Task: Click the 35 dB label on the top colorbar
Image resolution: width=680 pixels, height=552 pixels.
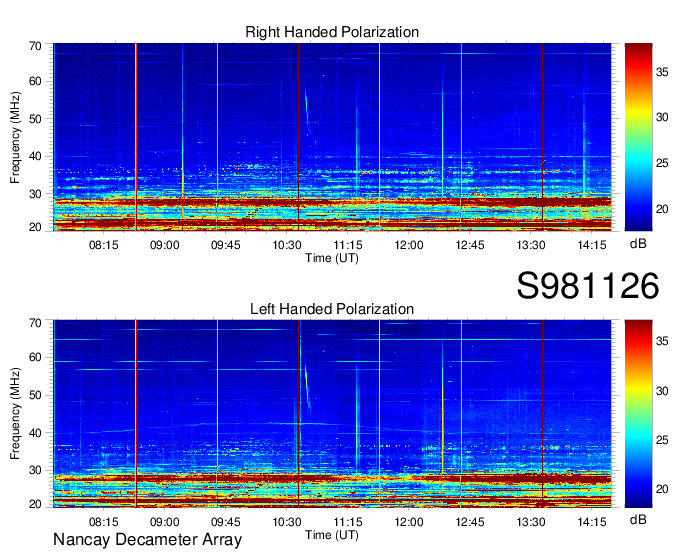Action: pyautogui.click(x=662, y=72)
